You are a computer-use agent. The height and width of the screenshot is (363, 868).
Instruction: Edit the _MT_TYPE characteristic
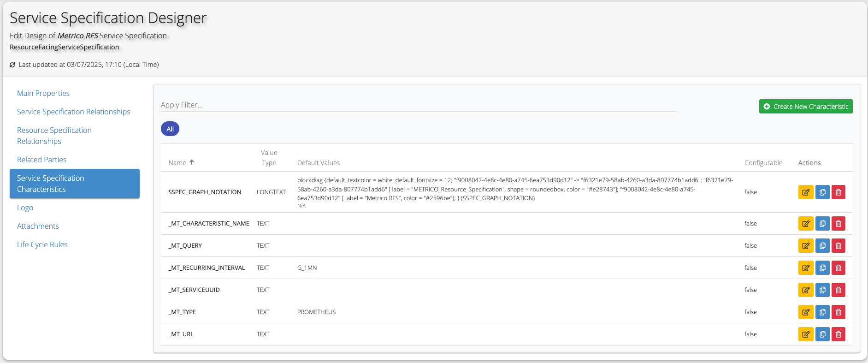[x=805, y=312]
